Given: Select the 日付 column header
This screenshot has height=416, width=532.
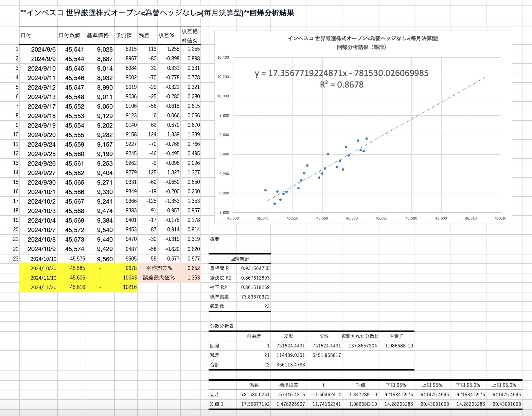Looking at the screenshot, I should click(26, 35).
